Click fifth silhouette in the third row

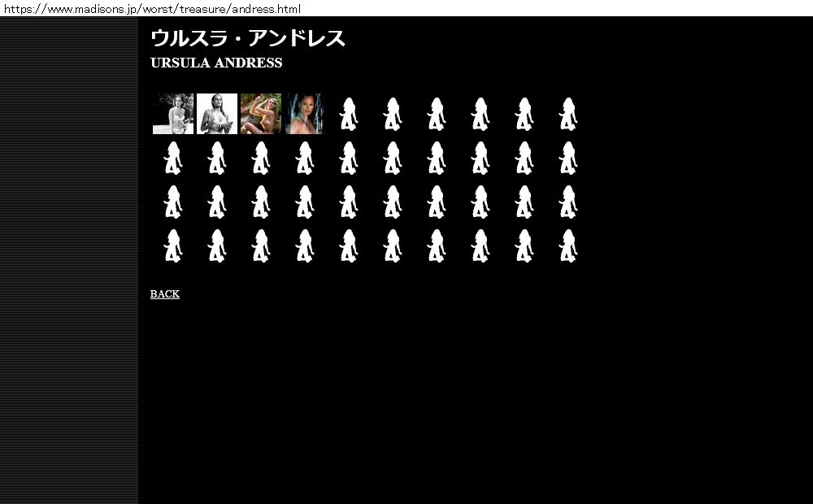(349, 202)
